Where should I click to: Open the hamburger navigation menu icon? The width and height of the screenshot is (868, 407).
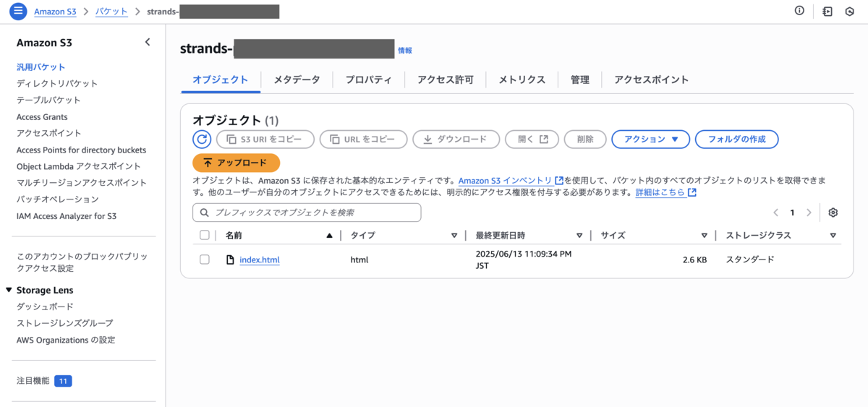18,12
